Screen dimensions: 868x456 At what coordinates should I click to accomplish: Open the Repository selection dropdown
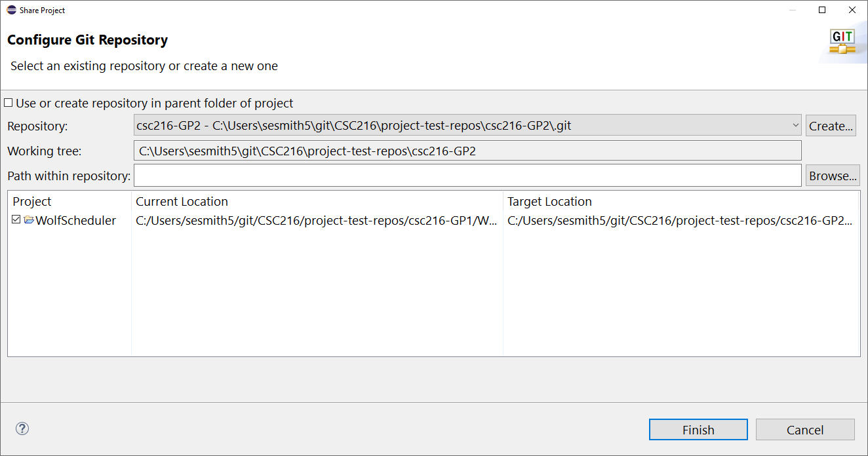(795, 125)
